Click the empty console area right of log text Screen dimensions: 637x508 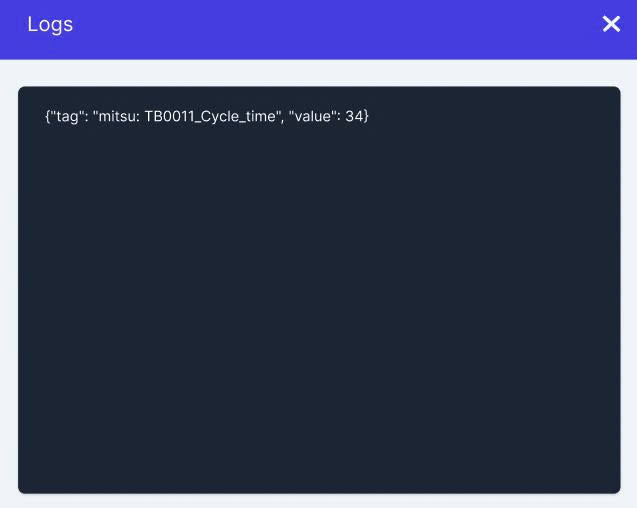500,116
